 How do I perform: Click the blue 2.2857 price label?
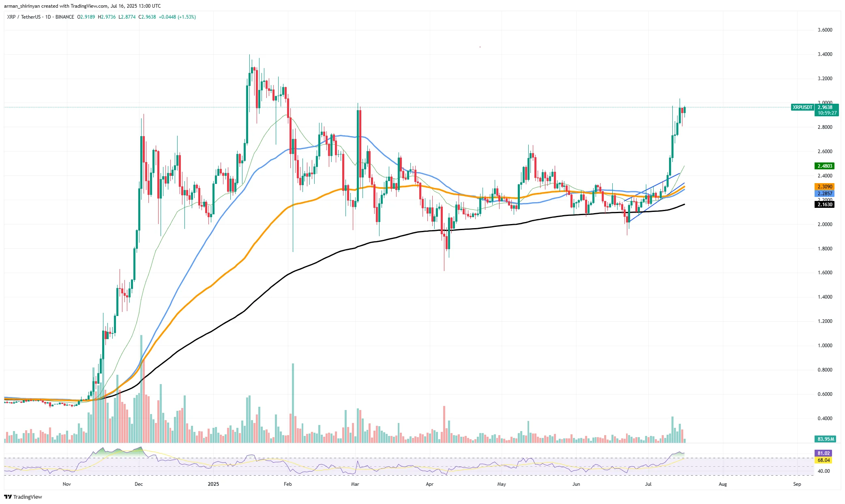pos(824,194)
